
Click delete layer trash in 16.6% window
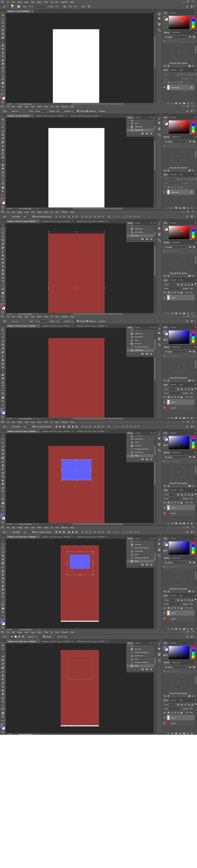click(192, 103)
